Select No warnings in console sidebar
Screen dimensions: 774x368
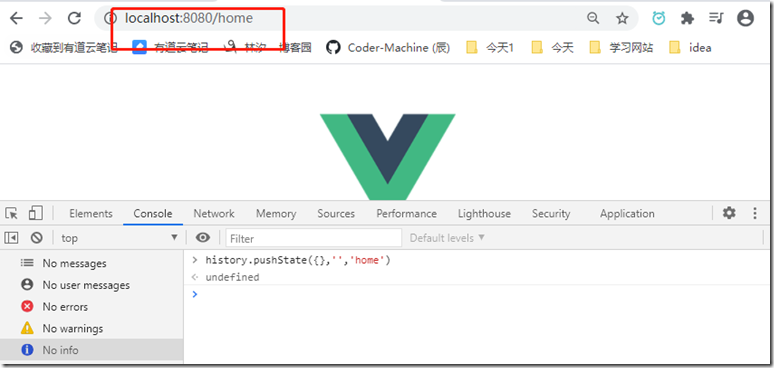pyautogui.click(x=92, y=329)
